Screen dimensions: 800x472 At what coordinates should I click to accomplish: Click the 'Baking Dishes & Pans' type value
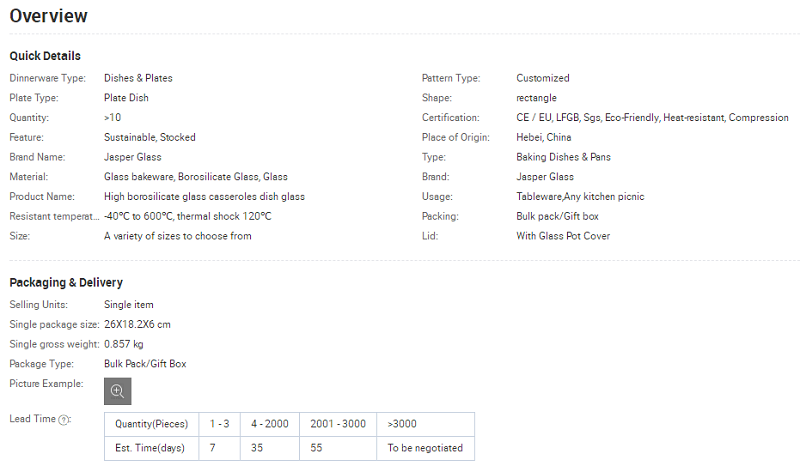point(564,157)
